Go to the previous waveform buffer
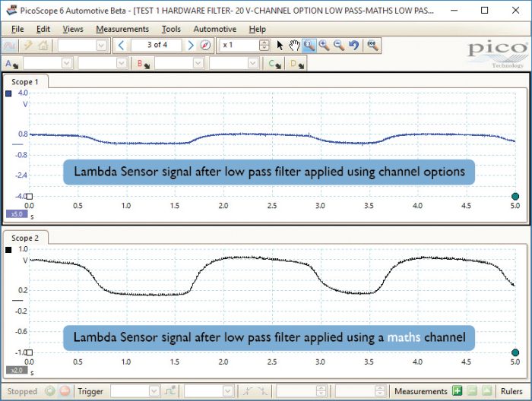The image size is (532, 401). [121, 45]
